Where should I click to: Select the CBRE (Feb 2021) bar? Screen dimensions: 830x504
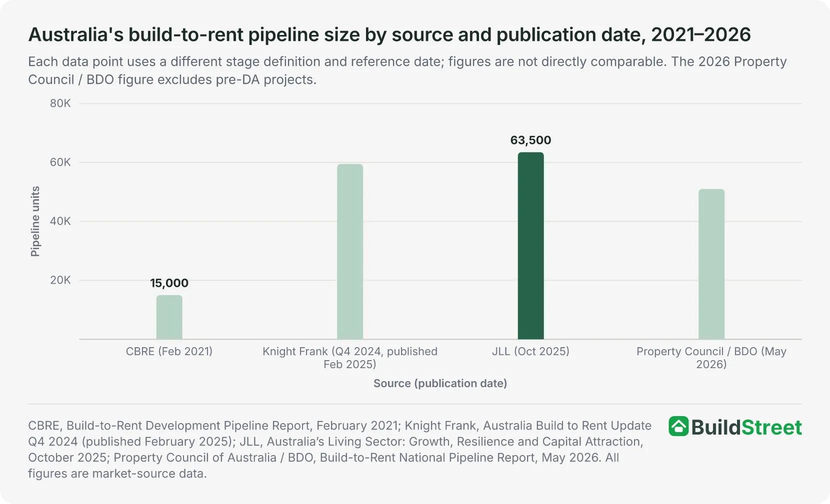[169, 317]
